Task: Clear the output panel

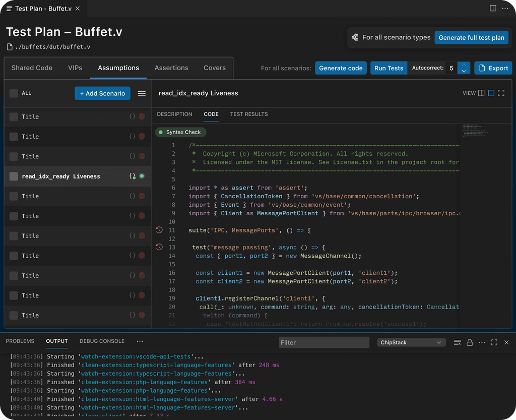Action: (457, 342)
